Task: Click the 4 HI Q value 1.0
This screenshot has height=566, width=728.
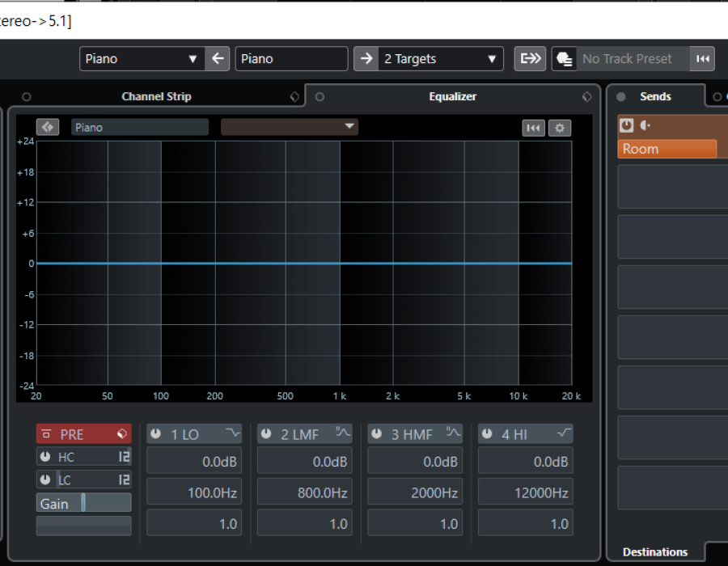Action: pos(526,523)
